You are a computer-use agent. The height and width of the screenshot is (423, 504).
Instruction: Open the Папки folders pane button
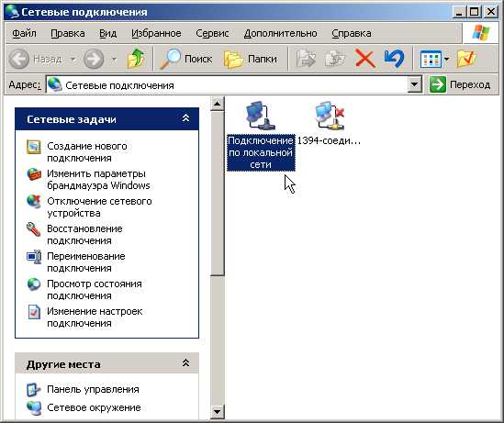point(251,59)
